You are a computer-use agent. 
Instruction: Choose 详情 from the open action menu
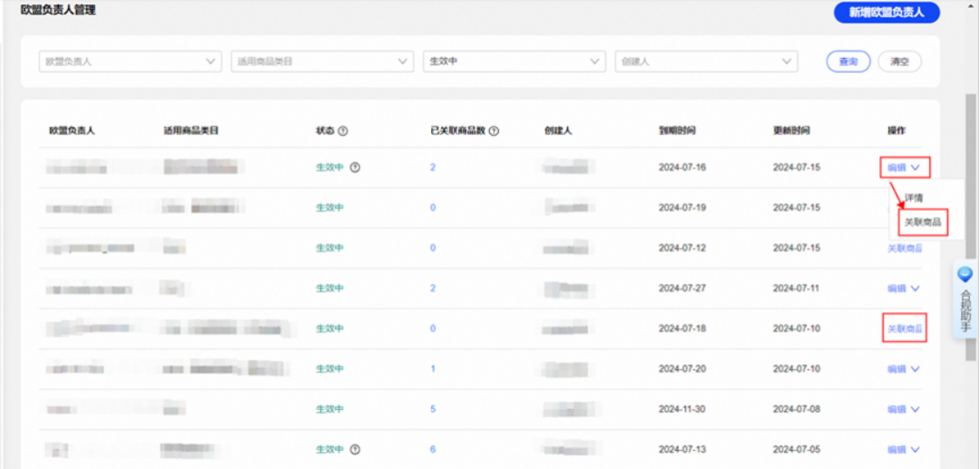coord(914,198)
